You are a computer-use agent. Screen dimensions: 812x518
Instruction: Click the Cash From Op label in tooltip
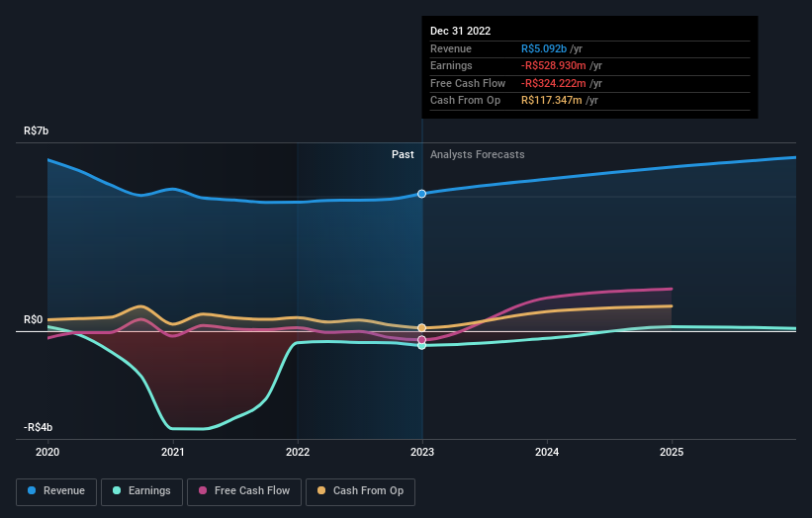click(x=465, y=101)
